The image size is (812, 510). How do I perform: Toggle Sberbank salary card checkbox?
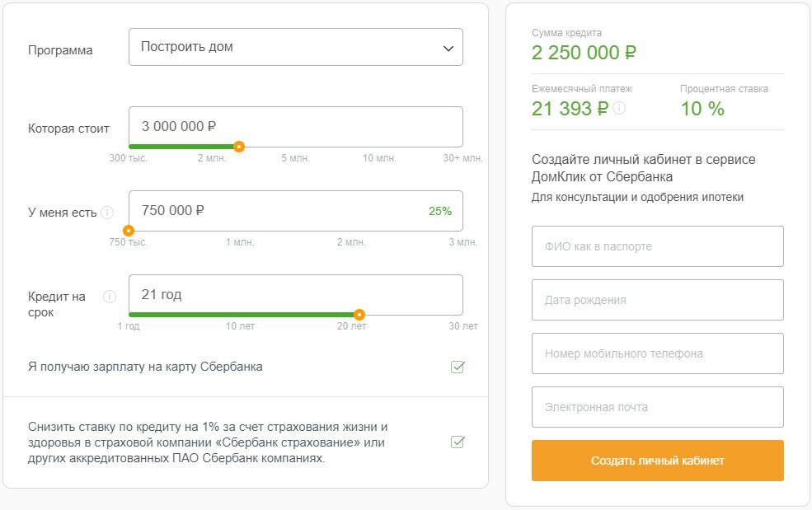click(x=458, y=367)
